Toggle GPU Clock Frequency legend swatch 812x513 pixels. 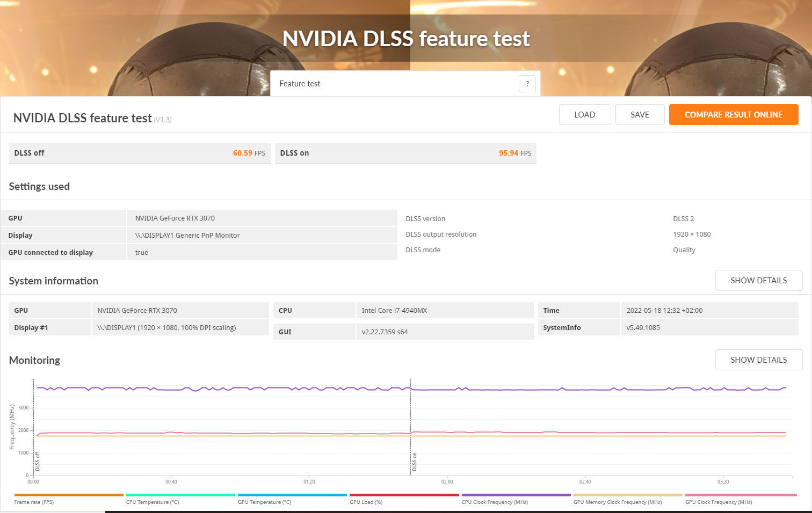tap(741, 495)
